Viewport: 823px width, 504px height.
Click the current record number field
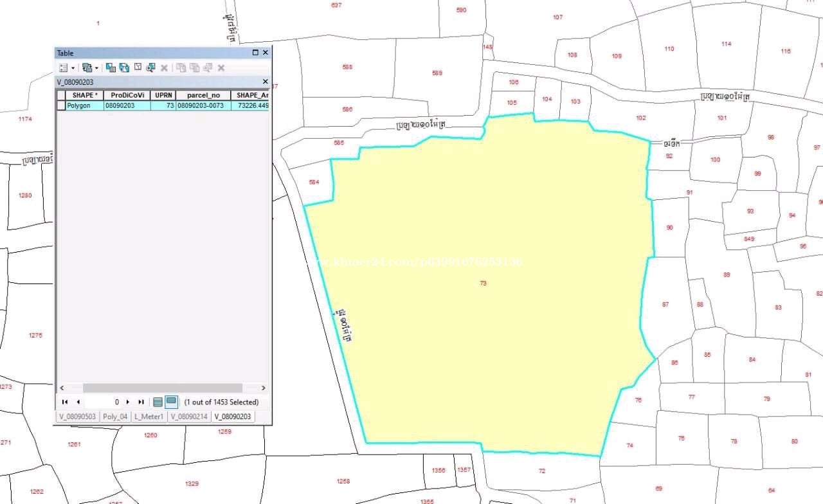(103, 402)
